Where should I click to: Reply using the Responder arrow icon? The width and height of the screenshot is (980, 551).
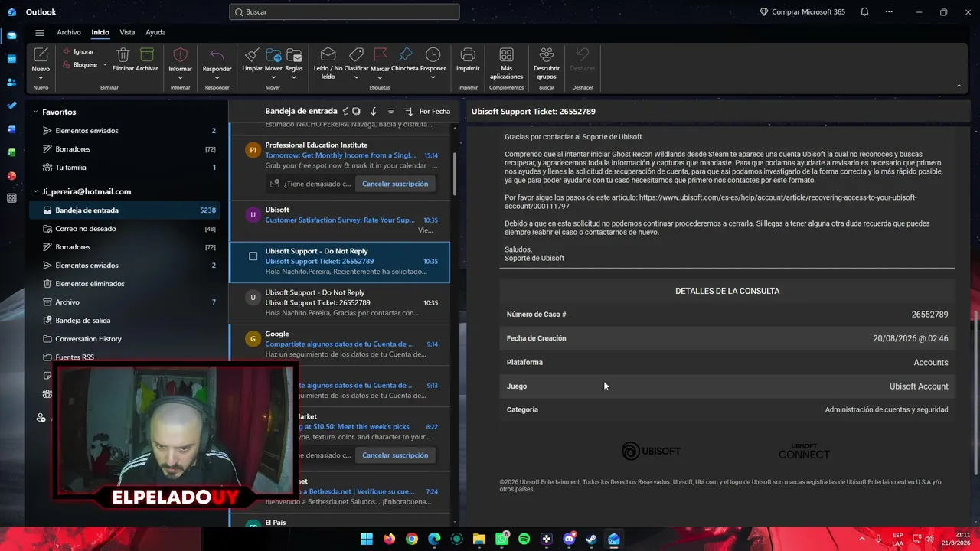tap(217, 55)
